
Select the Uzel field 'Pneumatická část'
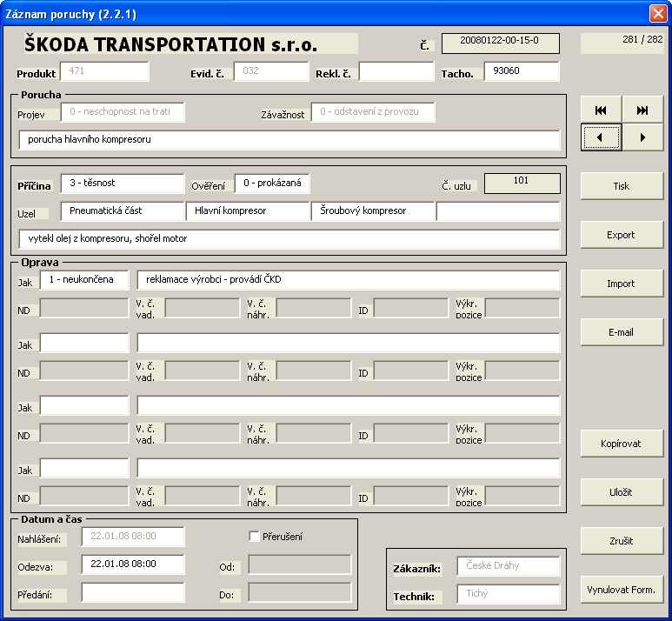click(123, 211)
